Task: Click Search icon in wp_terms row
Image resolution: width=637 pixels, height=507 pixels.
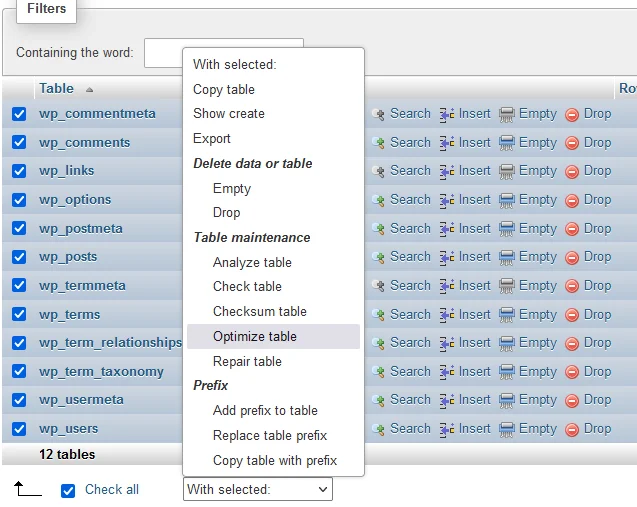Action: click(378, 315)
